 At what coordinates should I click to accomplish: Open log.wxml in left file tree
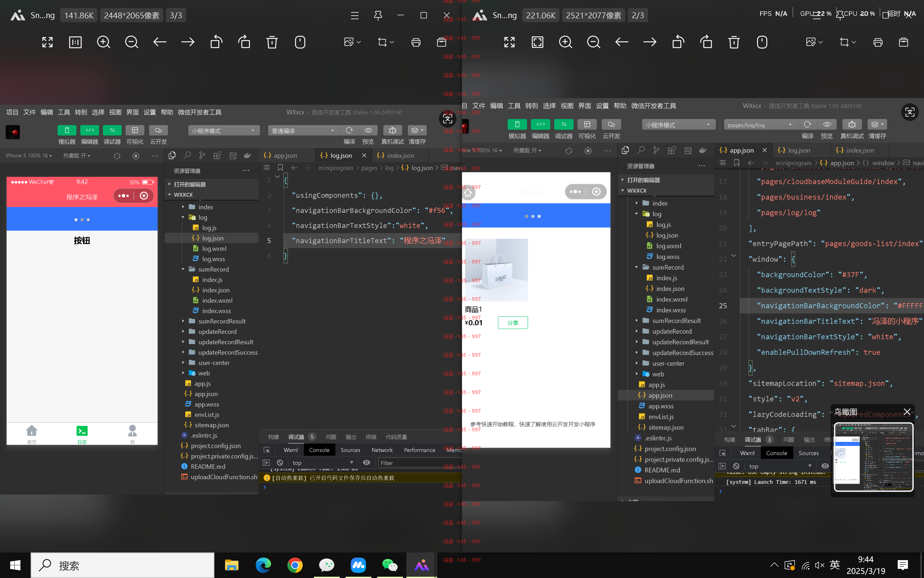(x=214, y=249)
